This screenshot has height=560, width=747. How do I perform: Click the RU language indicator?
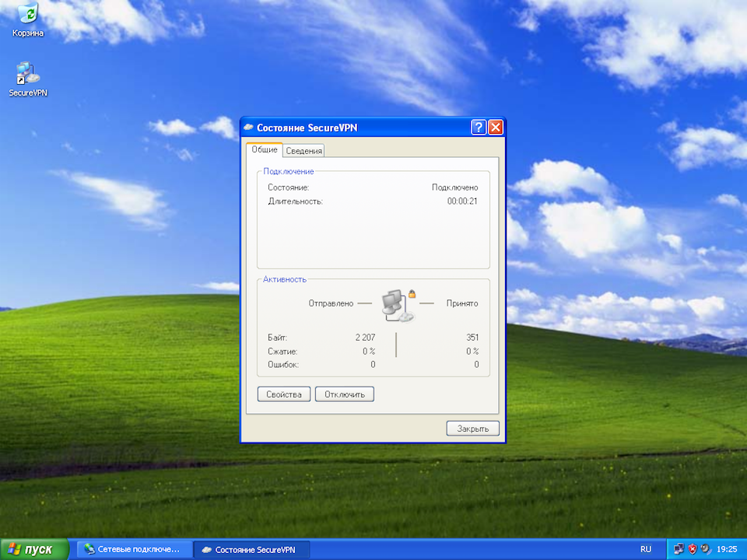point(646,550)
